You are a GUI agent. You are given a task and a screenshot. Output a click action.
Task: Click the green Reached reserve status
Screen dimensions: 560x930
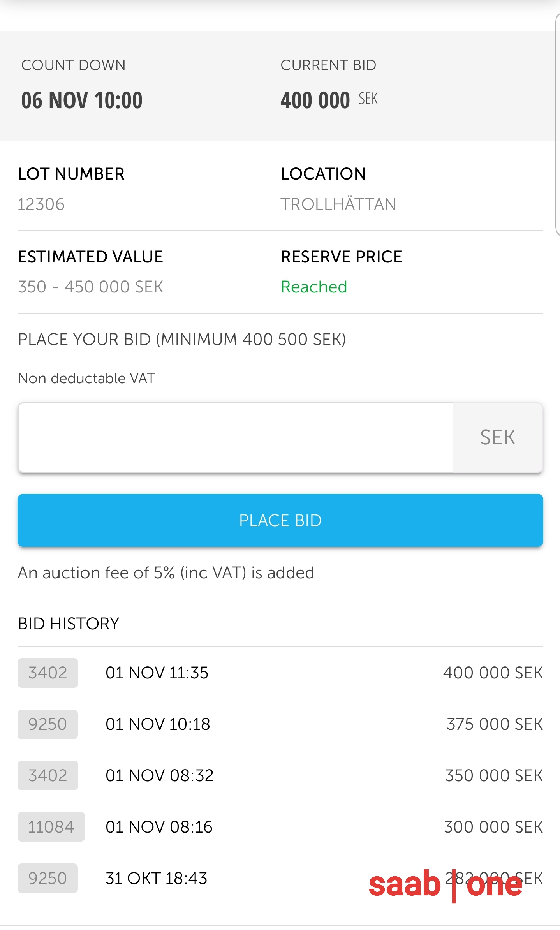pyautogui.click(x=314, y=287)
